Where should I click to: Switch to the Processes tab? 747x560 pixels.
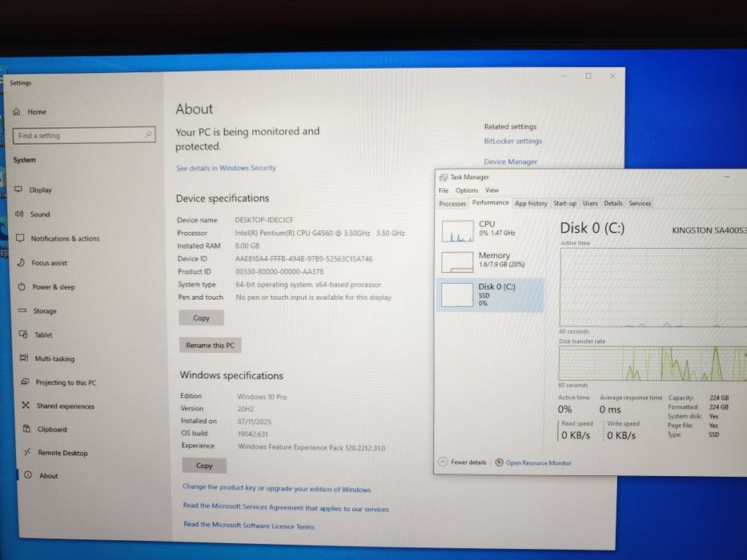tap(452, 204)
